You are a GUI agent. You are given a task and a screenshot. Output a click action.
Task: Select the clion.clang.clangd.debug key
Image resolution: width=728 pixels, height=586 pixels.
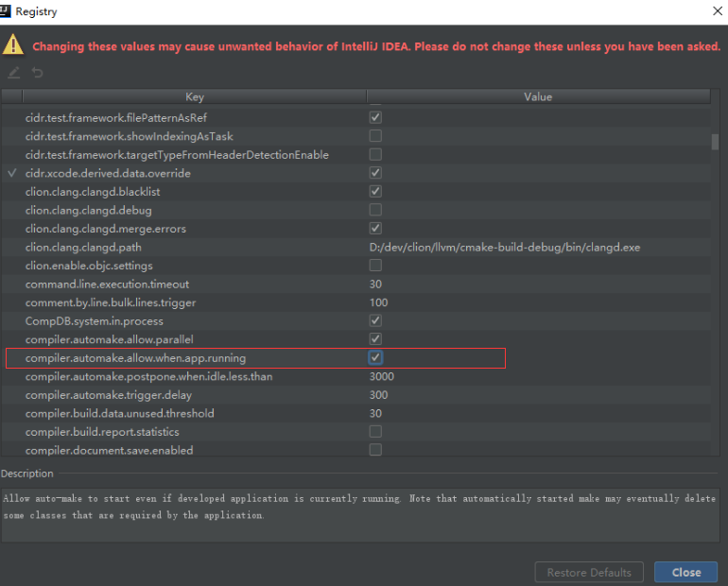(89, 210)
